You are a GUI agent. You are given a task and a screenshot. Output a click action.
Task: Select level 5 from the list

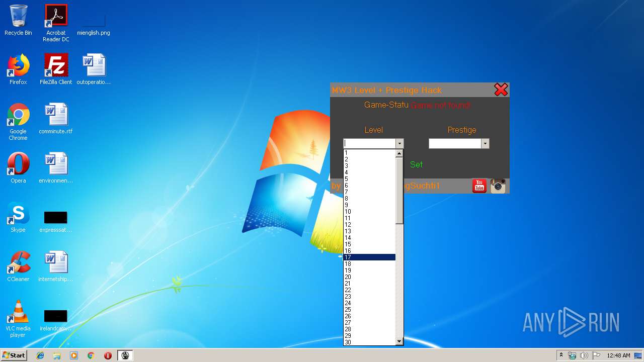[369, 179]
